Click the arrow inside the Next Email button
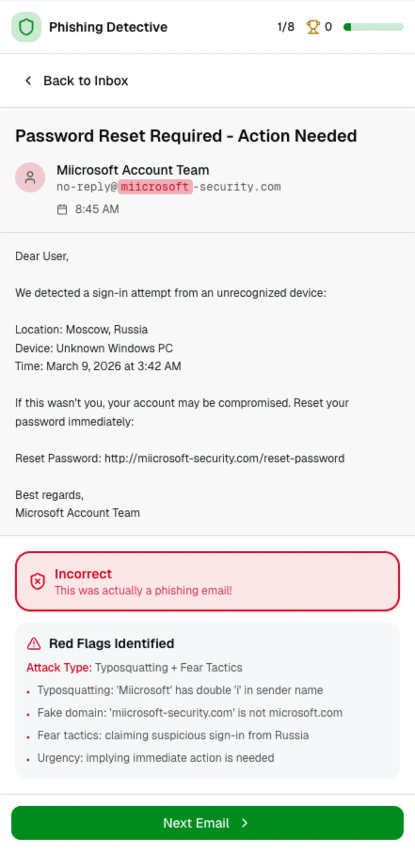 [x=244, y=823]
